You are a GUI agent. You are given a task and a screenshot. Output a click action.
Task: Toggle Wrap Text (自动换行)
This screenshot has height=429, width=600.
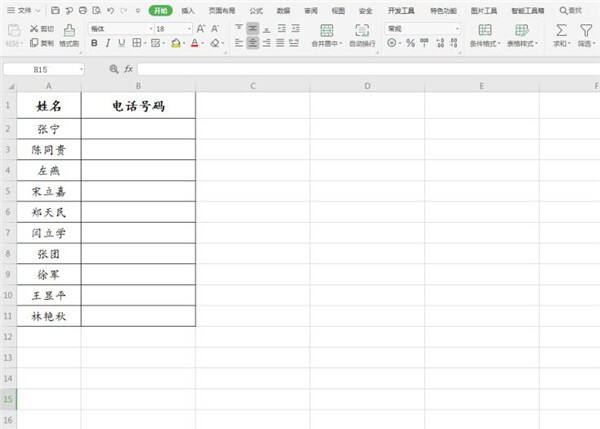362,35
